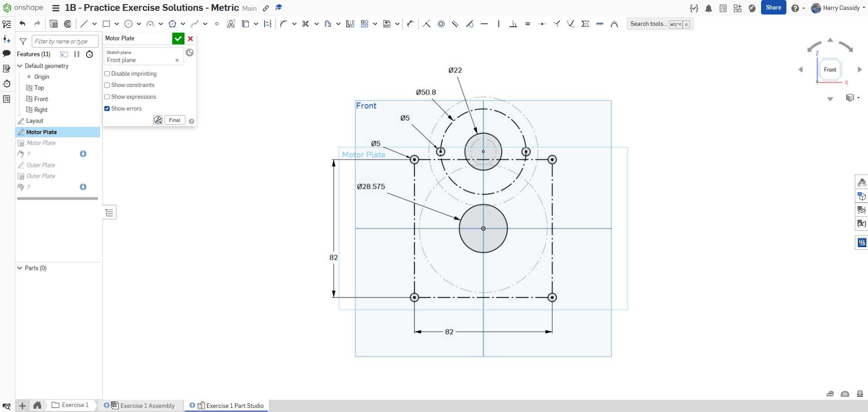Viewport: 868px width, 412px height.
Task: Collapse the Default geometry tree
Action: pyautogui.click(x=20, y=66)
